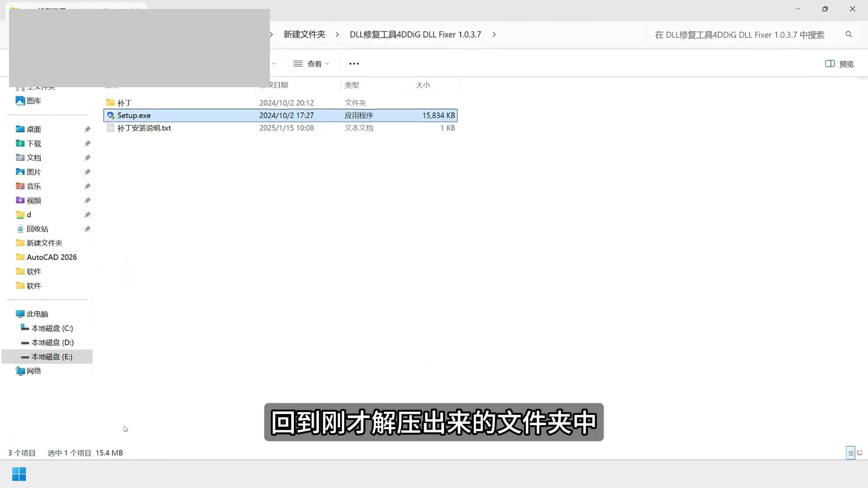Expand chevron after 新建文件夹 breadcrumb

337,34
